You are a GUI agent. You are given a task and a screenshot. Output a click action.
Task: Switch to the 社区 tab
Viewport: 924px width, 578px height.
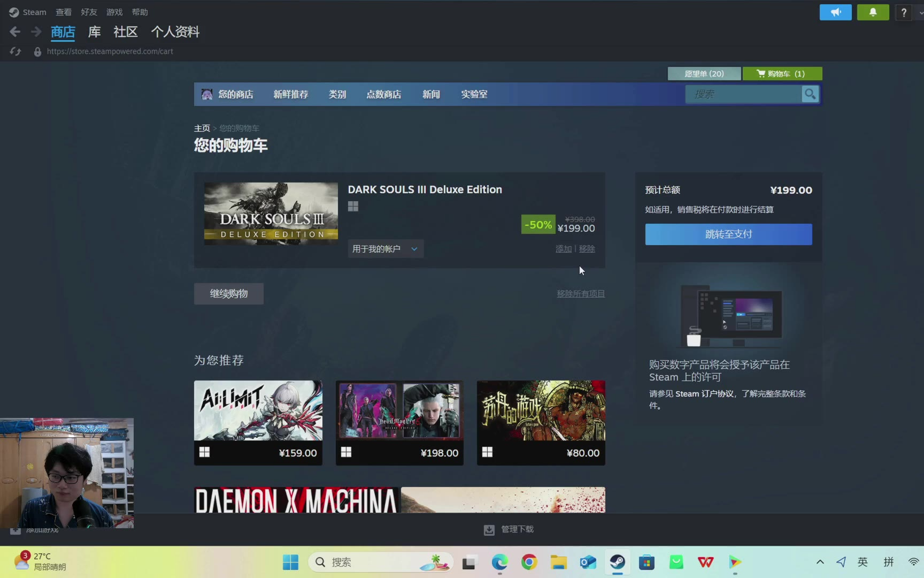[126, 32]
